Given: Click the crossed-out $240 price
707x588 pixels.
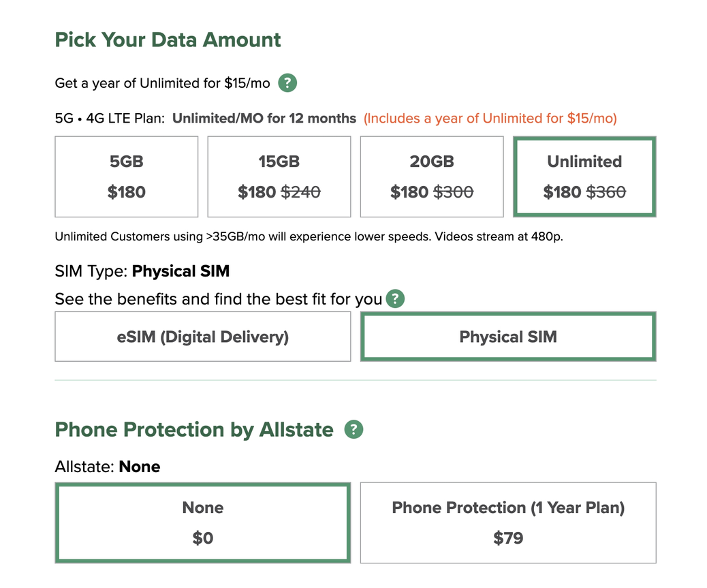Looking at the screenshot, I should [301, 193].
